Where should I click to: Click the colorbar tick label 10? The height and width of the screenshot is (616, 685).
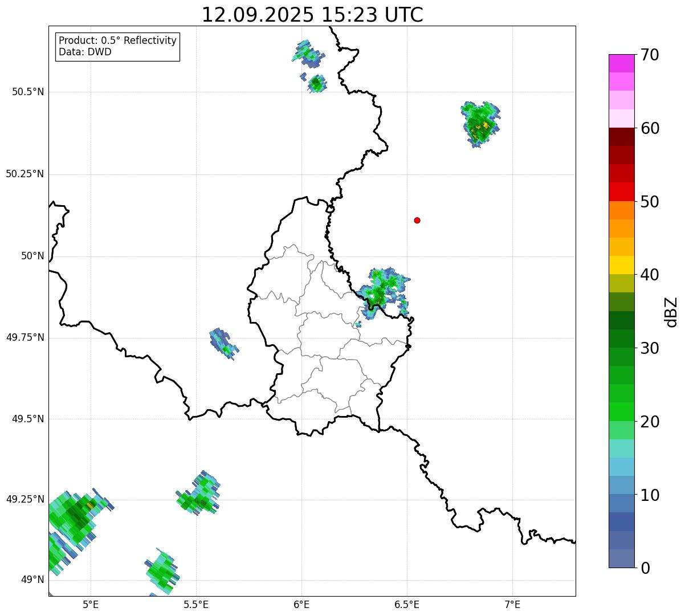[x=650, y=495]
